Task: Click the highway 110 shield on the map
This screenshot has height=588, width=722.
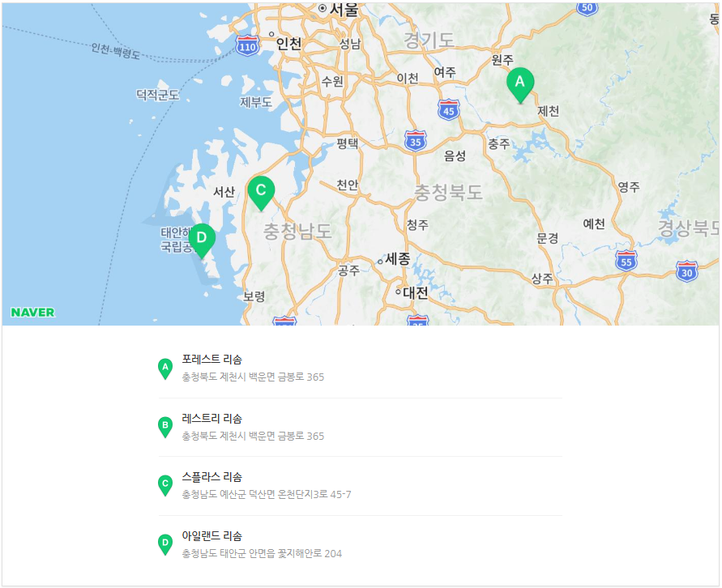Action: coord(248,46)
